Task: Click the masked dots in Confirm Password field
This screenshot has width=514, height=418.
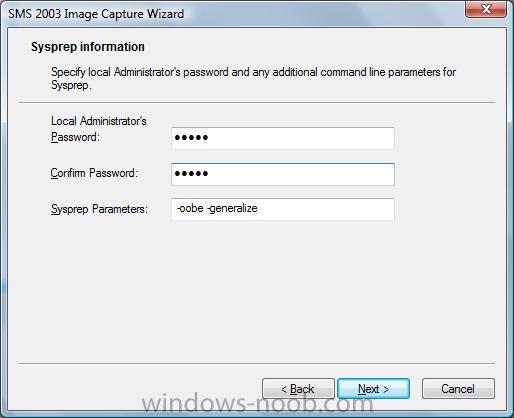Action: 191,173
